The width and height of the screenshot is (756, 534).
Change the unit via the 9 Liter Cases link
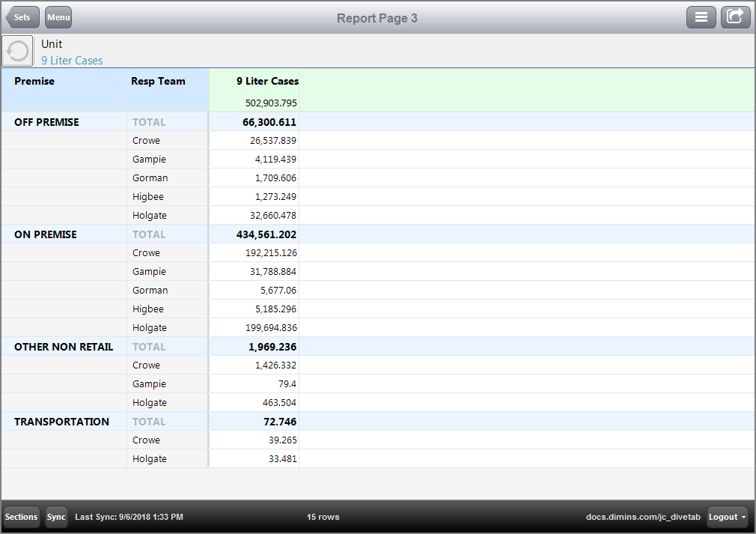[x=72, y=60]
